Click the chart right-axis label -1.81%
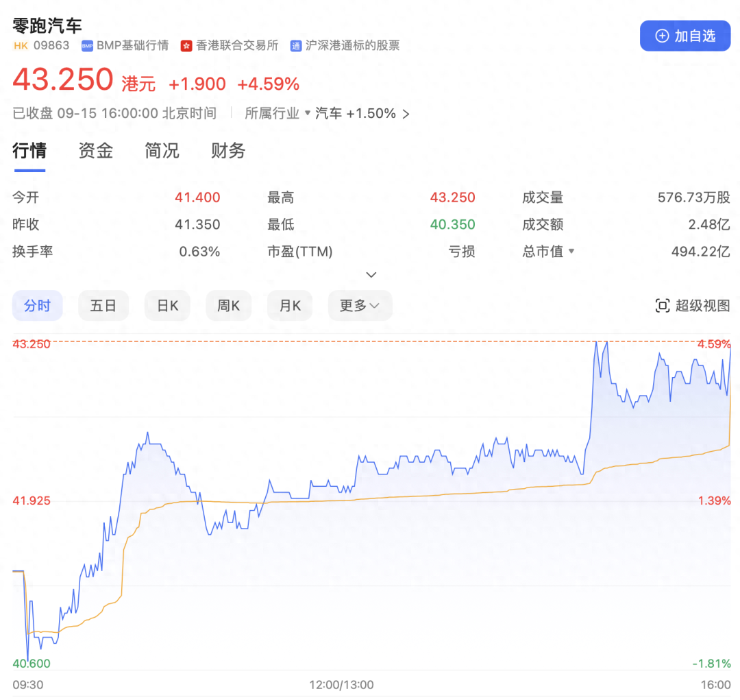The height and width of the screenshot is (700, 740). pyautogui.click(x=712, y=663)
